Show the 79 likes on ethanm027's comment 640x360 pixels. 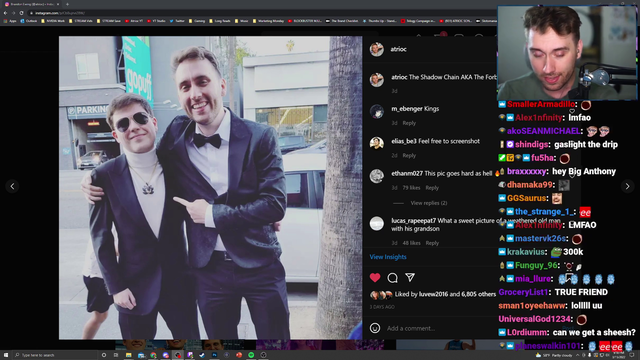click(411, 188)
